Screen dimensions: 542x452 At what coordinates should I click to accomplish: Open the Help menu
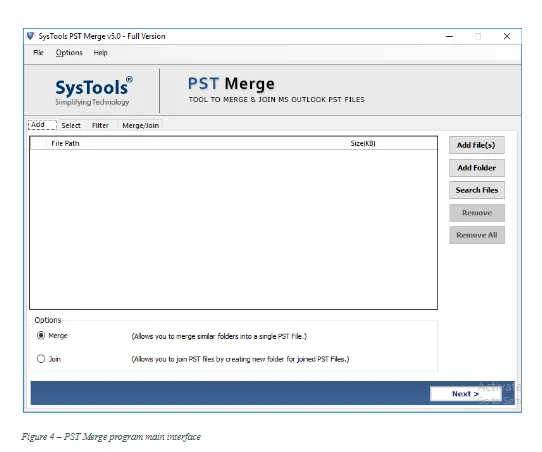coord(100,53)
